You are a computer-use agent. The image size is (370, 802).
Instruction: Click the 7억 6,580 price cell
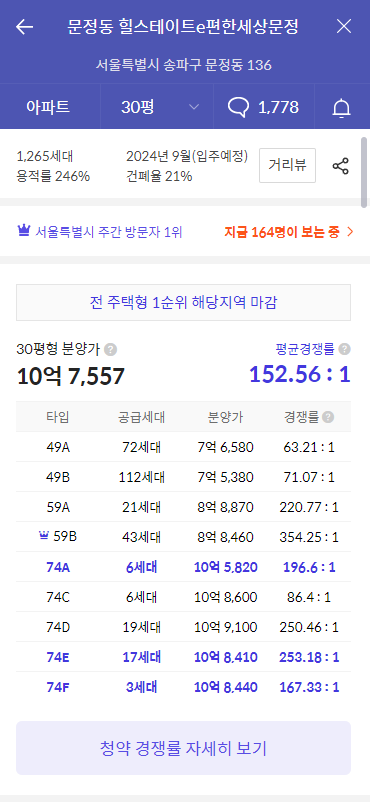coord(225,448)
